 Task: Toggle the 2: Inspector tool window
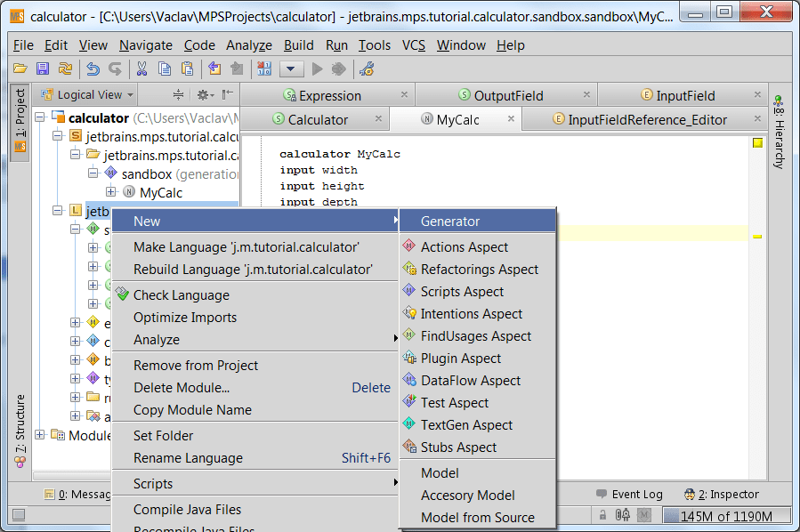722,494
